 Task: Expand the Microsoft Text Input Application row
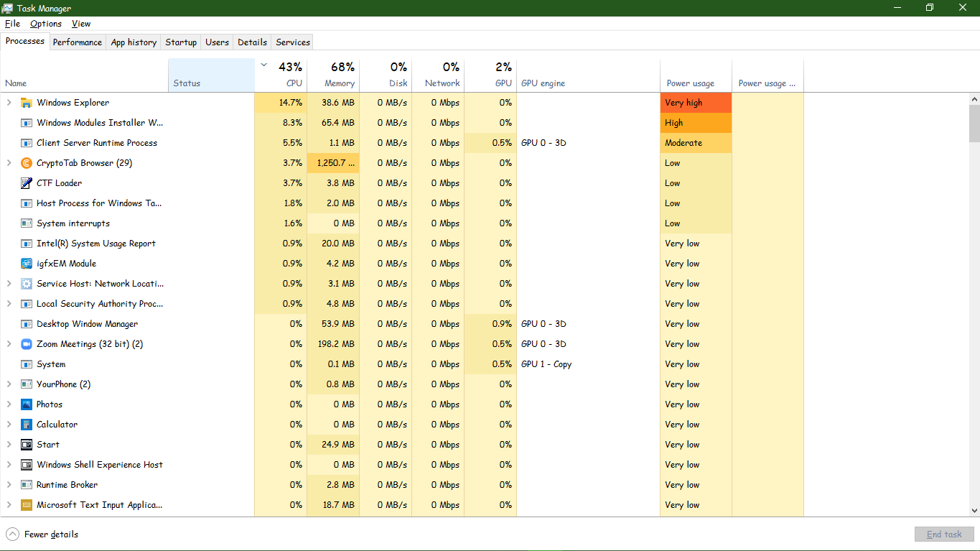9,505
